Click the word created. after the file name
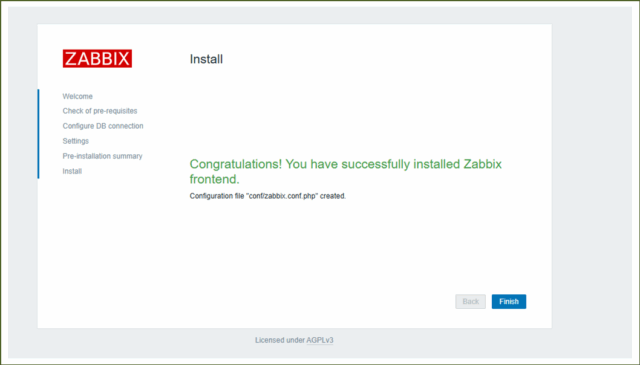The height and width of the screenshot is (365, 640). pos(333,196)
